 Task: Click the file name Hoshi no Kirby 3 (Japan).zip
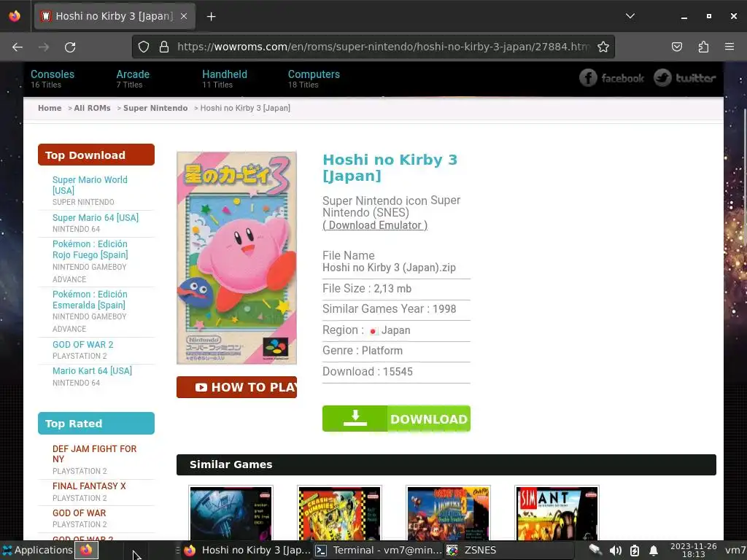point(389,268)
